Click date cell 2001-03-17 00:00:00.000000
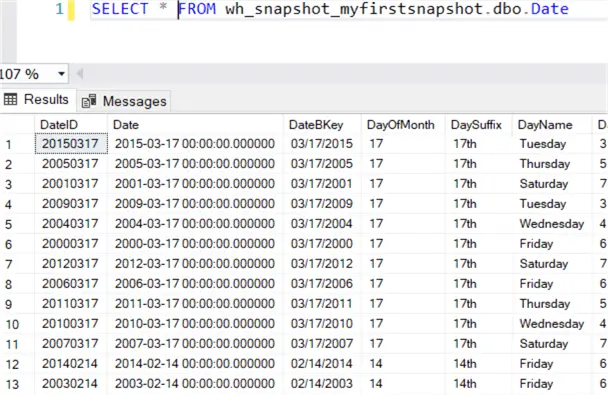 (x=196, y=184)
